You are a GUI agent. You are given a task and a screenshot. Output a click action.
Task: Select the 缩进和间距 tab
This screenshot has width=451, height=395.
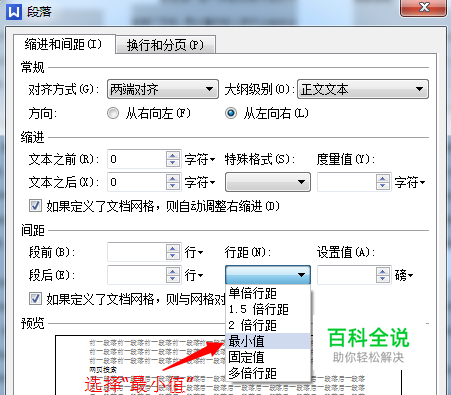pyautogui.click(x=64, y=44)
